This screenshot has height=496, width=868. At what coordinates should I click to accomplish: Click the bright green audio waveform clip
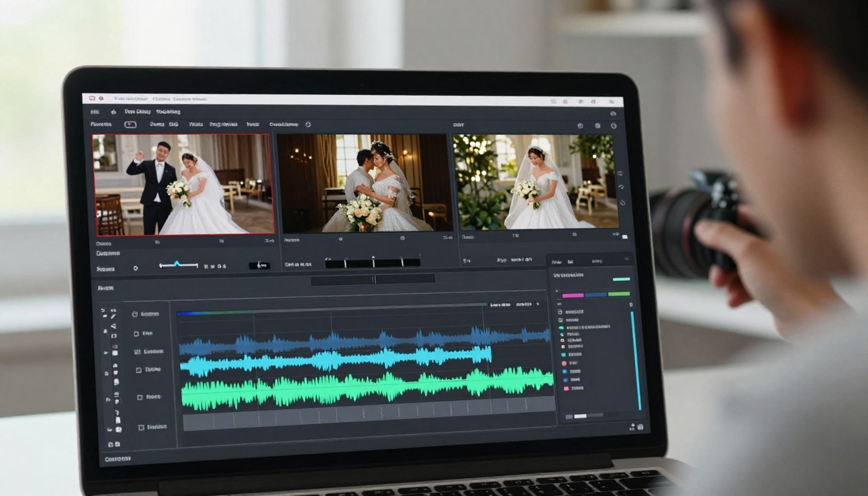click(x=367, y=387)
